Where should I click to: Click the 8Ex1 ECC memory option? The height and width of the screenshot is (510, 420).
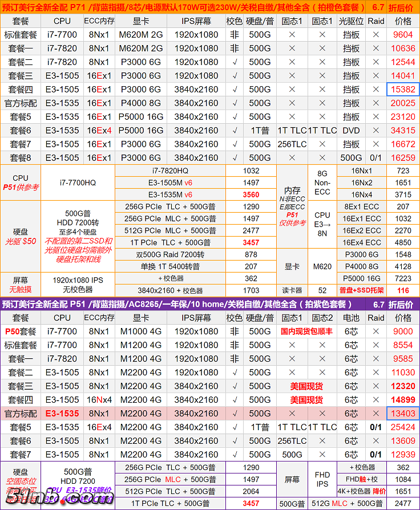[361, 207]
